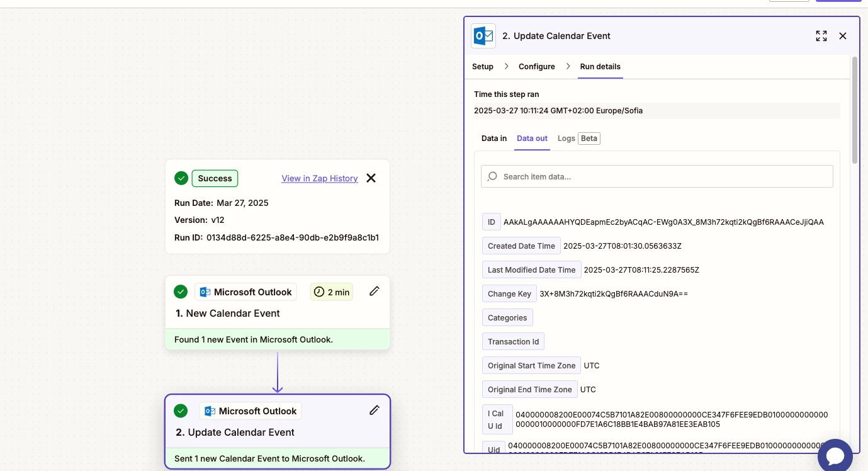Click the Original Start Time Zone label
868x471 pixels.
coord(532,365)
